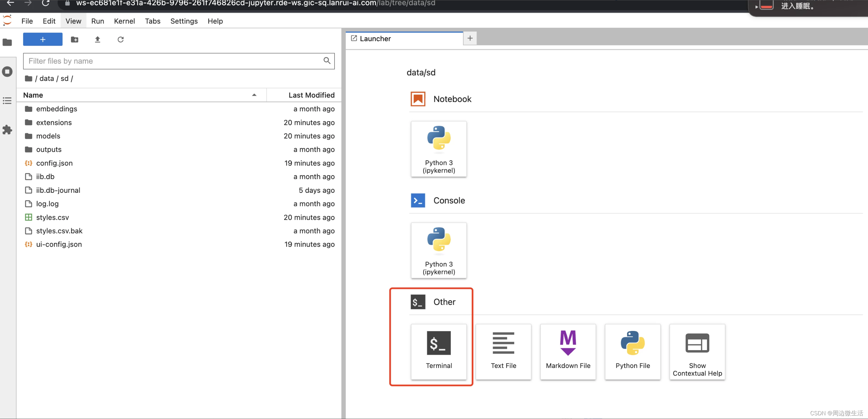Sort by Last Modified column header
Screen dimensions: 868x419
311,95
